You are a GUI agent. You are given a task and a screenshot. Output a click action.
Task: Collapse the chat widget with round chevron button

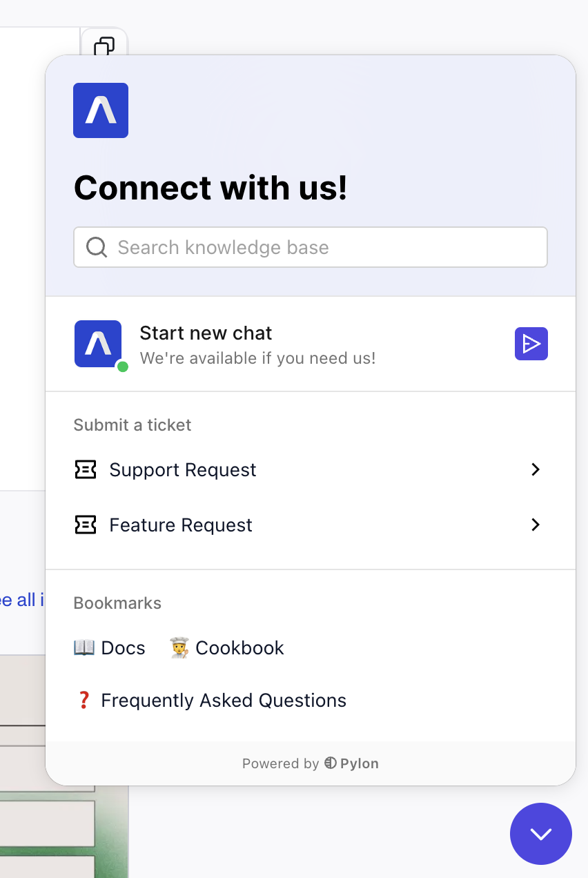(540, 834)
